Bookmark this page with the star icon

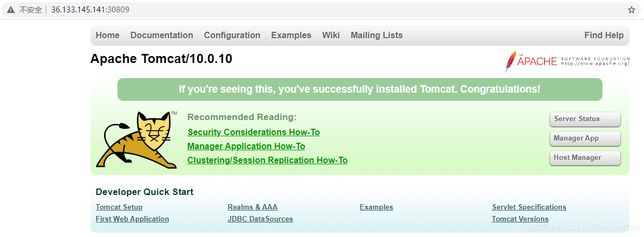[x=631, y=10]
